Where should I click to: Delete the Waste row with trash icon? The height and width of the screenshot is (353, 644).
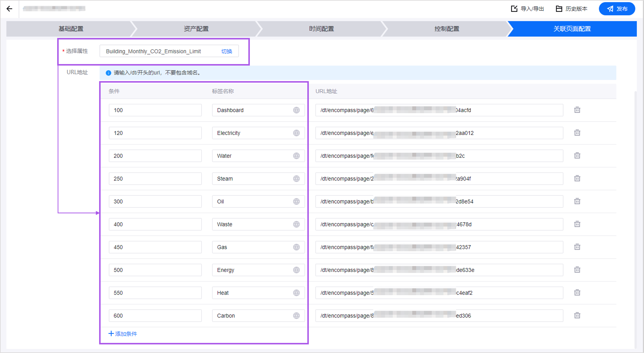click(x=577, y=224)
